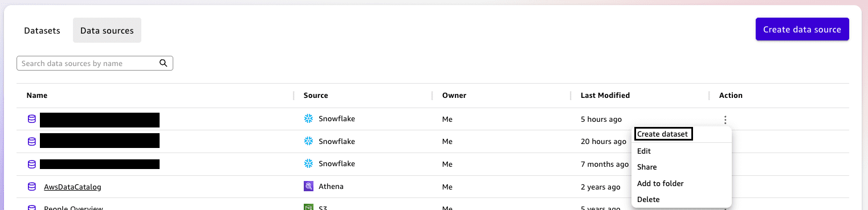868x210 pixels.
Task: Select Create dataset from context menu
Action: (663, 134)
